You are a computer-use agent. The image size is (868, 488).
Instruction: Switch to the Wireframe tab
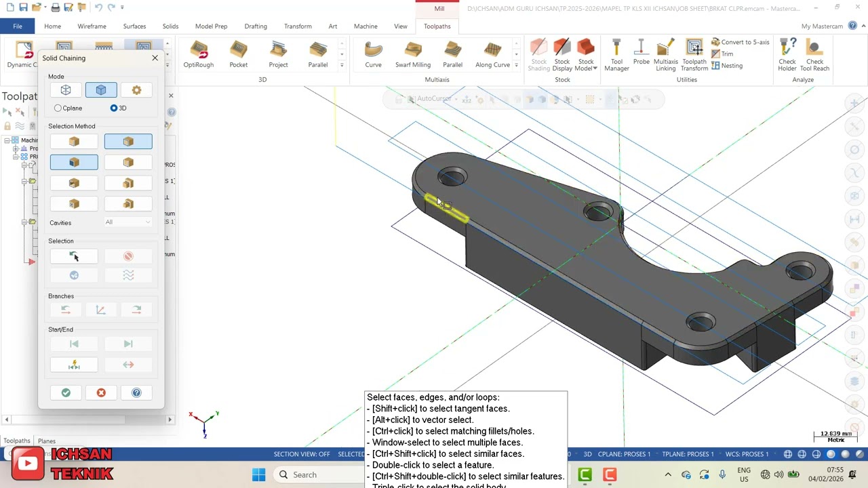pyautogui.click(x=92, y=26)
